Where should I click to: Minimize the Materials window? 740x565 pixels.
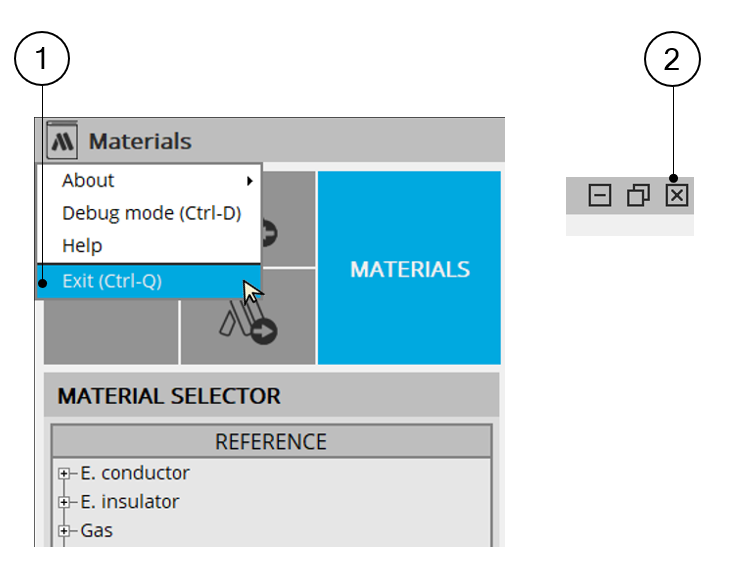coord(600,196)
